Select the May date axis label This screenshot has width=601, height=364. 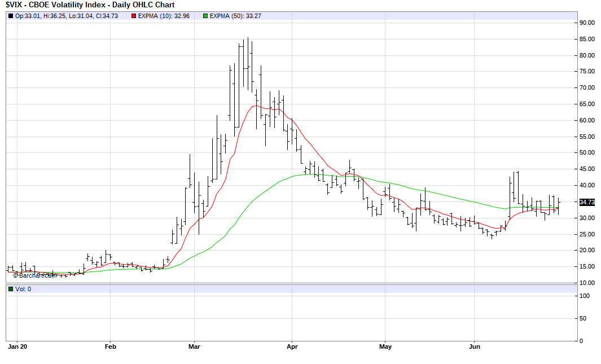385,347
